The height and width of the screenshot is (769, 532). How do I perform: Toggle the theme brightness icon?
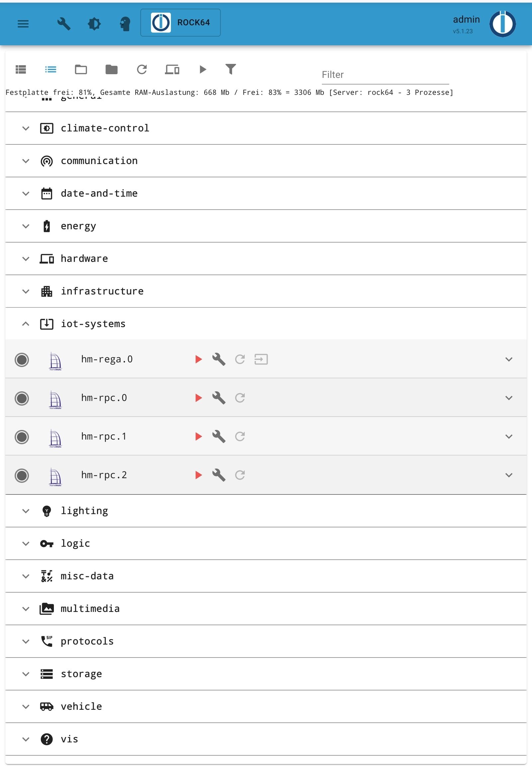pos(94,24)
